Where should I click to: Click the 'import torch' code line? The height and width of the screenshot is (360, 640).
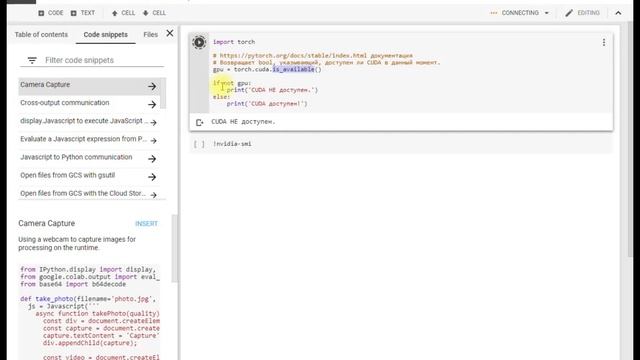(234, 42)
